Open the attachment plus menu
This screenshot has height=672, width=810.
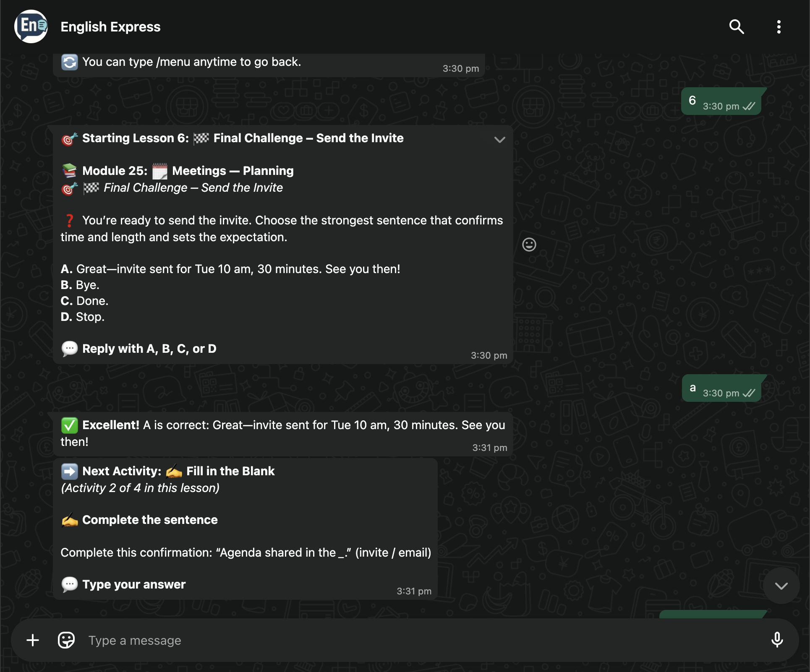pyautogui.click(x=33, y=640)
